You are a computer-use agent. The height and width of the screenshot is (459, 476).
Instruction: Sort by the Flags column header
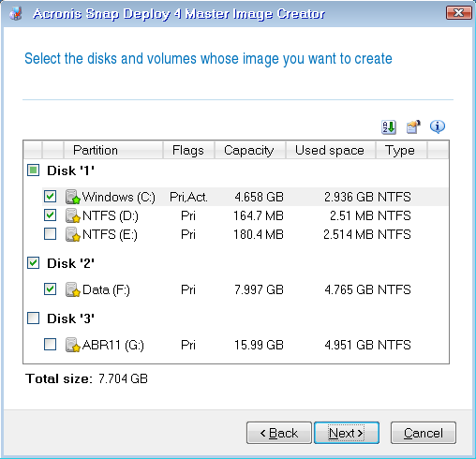(188, 150)
